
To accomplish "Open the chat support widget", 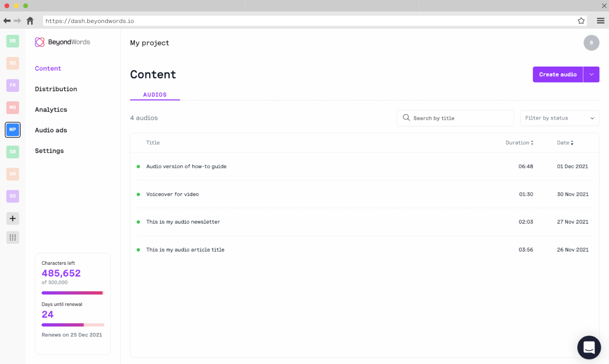I will pyautogui.click(x=589, y=347).
